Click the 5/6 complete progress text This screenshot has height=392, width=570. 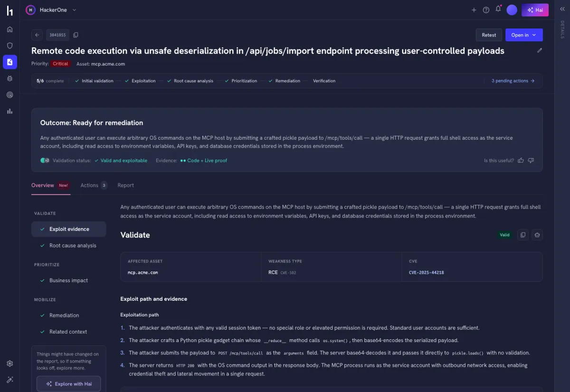(x=50, y=81)
